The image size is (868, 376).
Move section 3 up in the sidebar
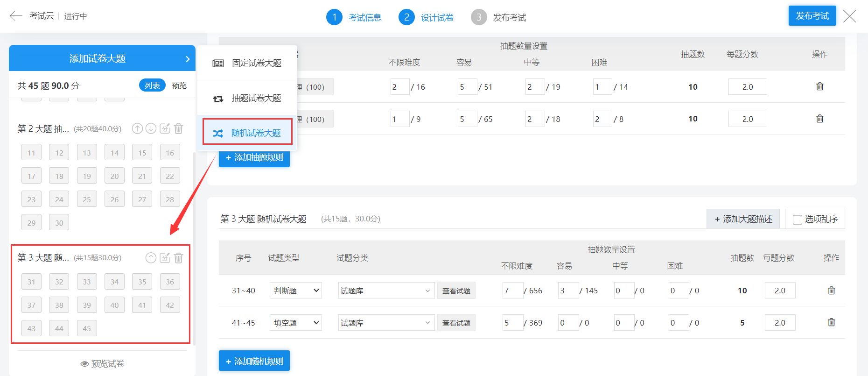click(x=151, y=257)
